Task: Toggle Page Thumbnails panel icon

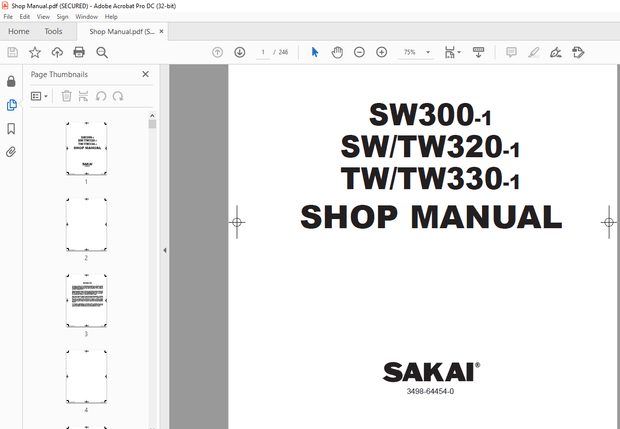Action: coord(11,105)
